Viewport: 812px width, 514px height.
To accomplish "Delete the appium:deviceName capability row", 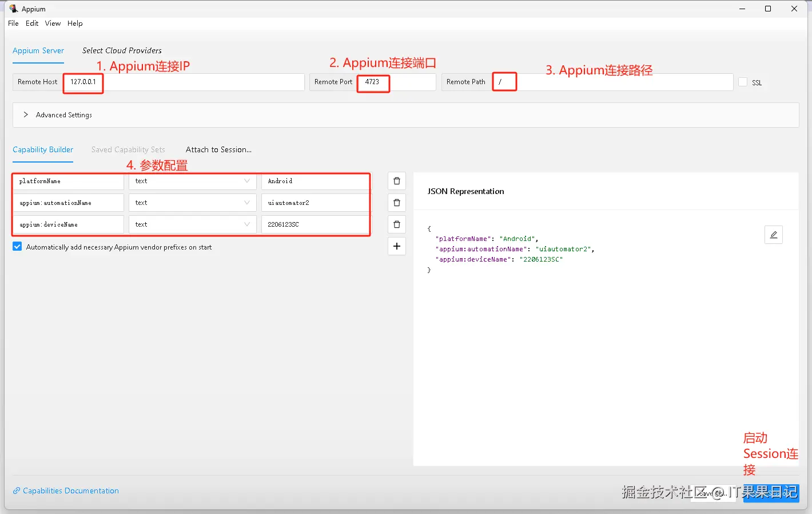I will pyautogui.click(x=397, y=224).
